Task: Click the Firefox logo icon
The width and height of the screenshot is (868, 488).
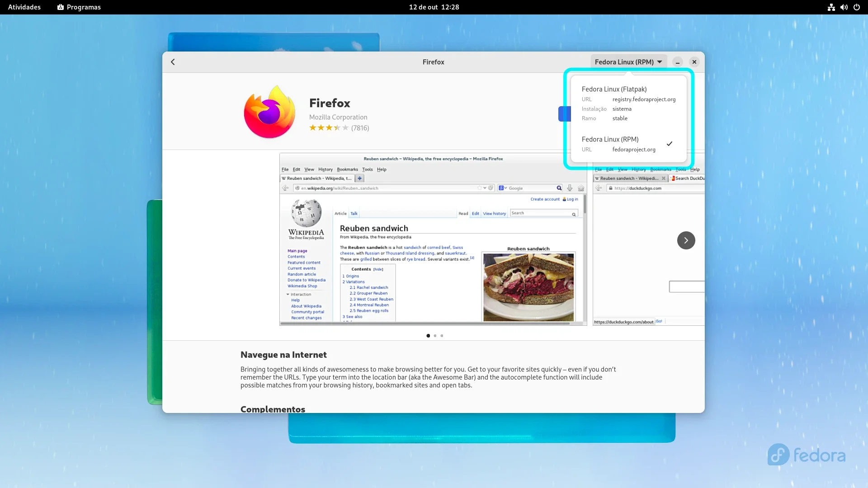Action: [269, 112]
